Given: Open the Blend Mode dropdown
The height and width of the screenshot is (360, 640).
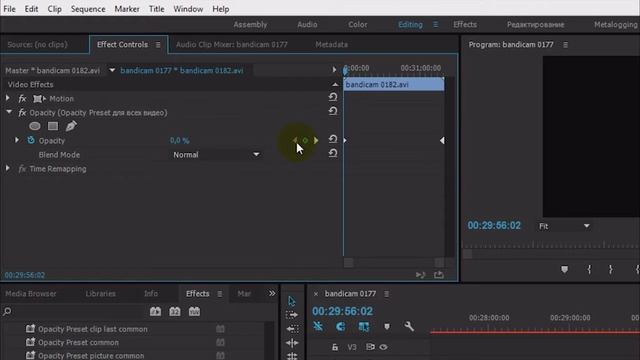Looking at the screenshot, I should [216, 155].
